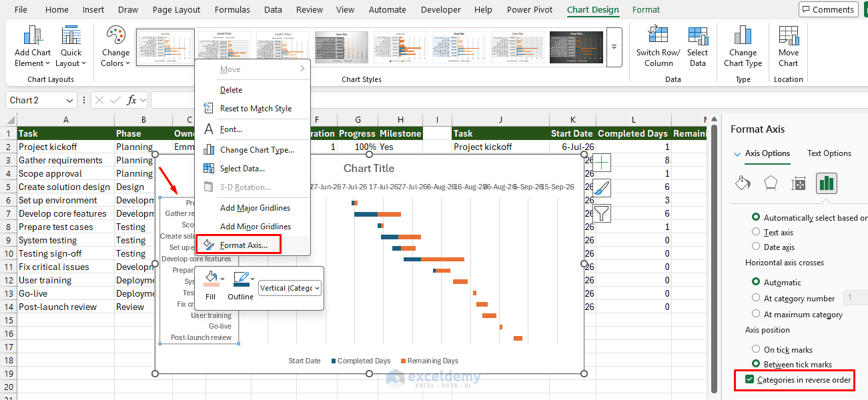The width and height of the screenshot is (868, 400).
Task: Open the Quick Layout gallery
Action: pyautogui.click(x=71, y=47)
